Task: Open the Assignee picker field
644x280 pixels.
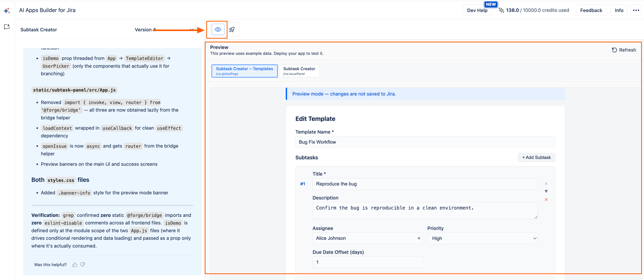Action: point(368,238)
